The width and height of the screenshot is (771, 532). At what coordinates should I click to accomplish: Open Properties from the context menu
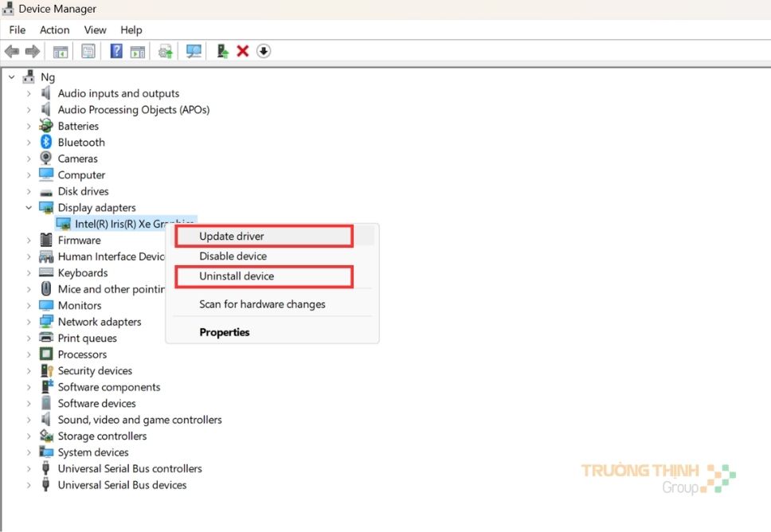click(x=224, y=332)
